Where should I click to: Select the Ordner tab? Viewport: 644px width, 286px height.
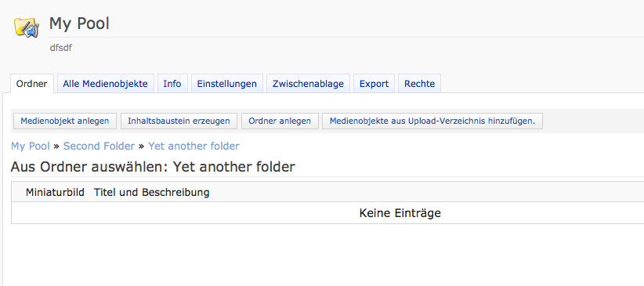[32, 84]
